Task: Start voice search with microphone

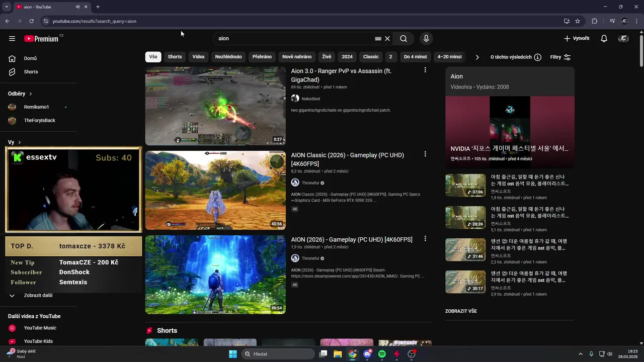Action: 426,38
